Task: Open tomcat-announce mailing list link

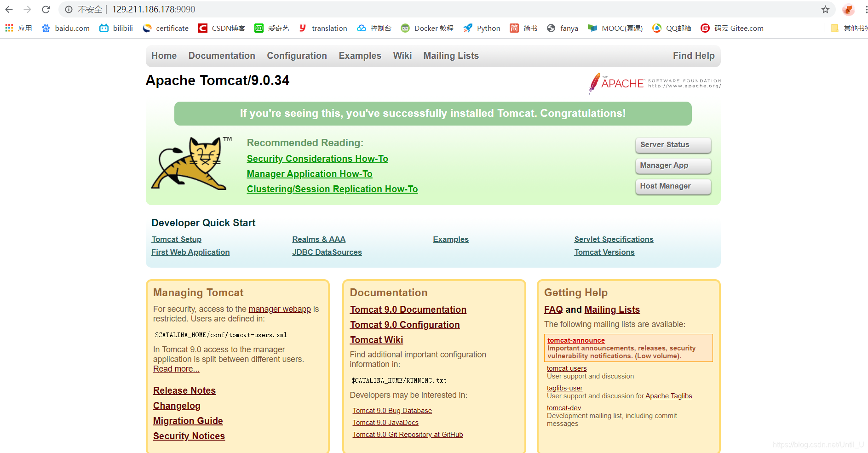Action: pos(576,340)
